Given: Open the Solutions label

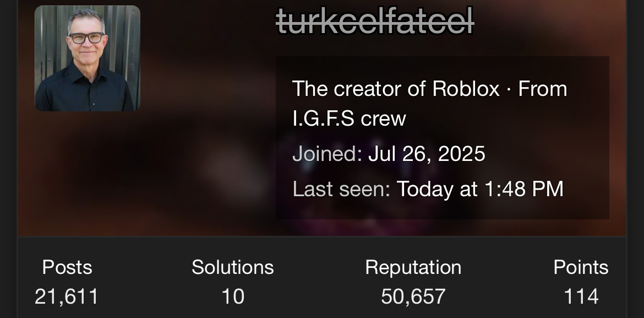Looking at the screenshot, I should coord(232,267).
